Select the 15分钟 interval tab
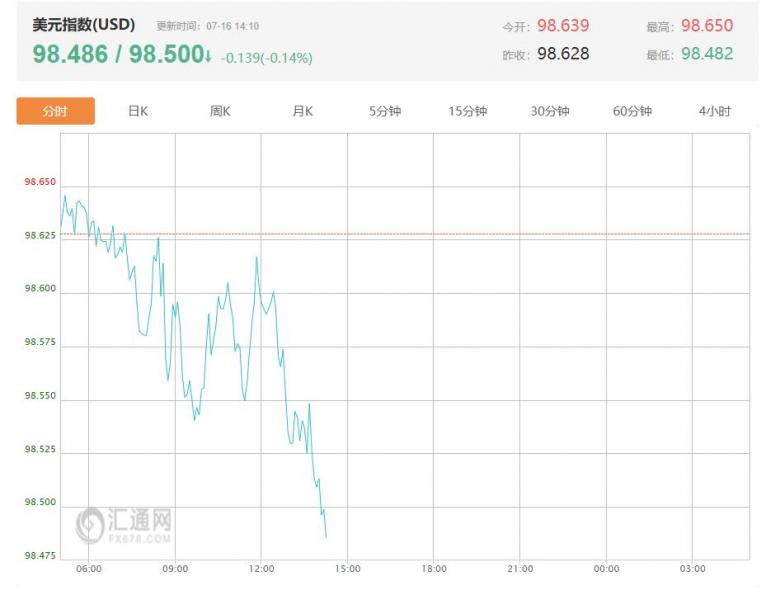Viewport: 780px width, 600px height. pyautogui.click(x=467, y=111)
